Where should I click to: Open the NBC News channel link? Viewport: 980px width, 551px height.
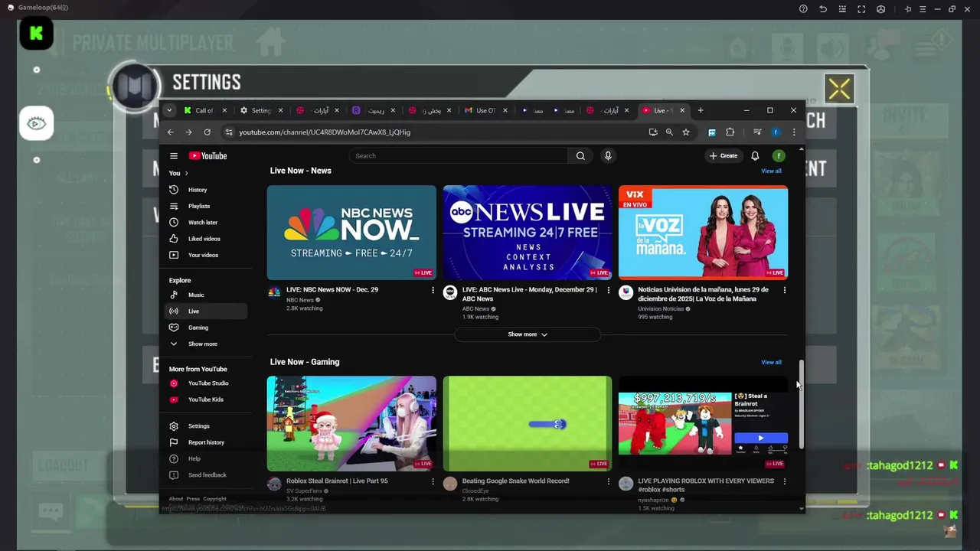tap(300, 300)
